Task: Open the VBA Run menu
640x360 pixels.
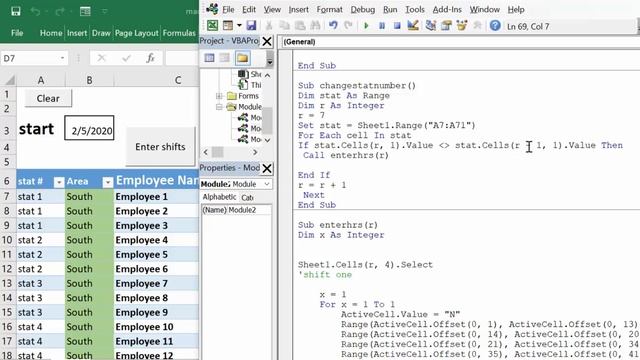Action: coord(390,9)
